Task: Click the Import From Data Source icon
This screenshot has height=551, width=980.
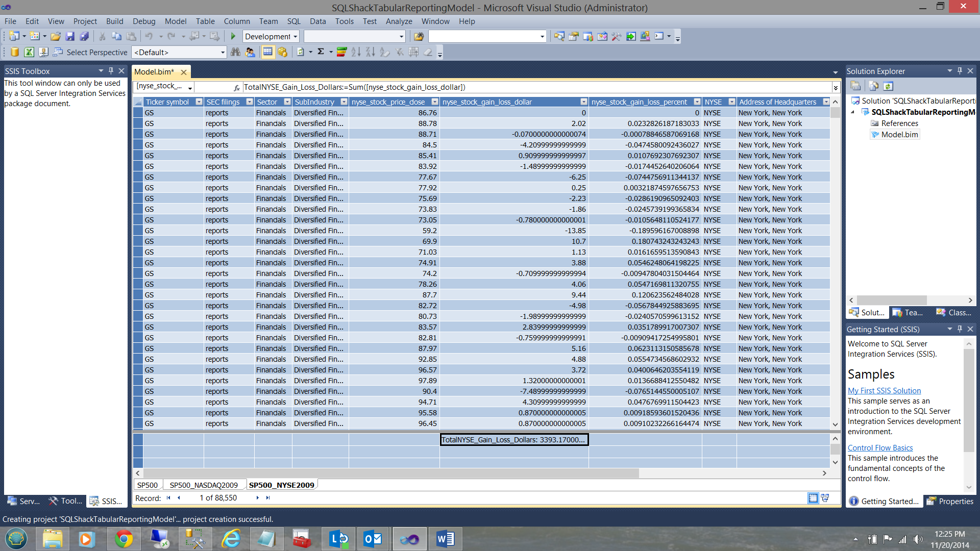Action: coord(15,52)
